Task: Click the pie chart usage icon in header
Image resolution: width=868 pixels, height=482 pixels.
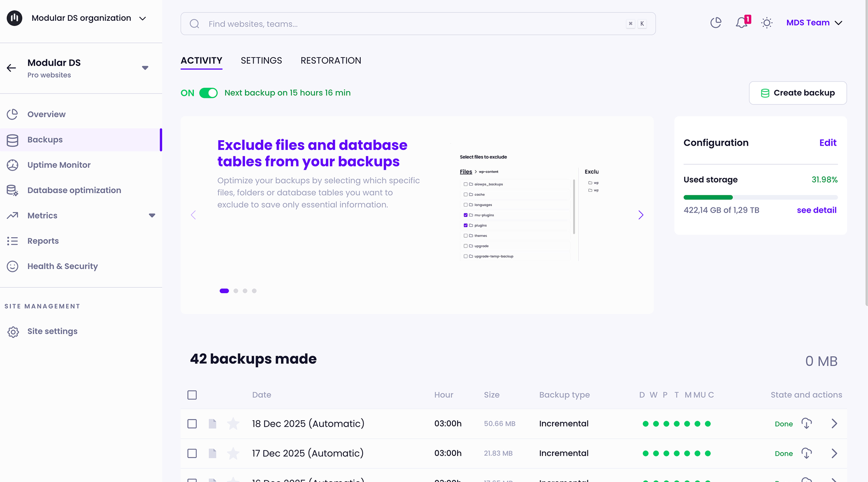Action: 716,23
